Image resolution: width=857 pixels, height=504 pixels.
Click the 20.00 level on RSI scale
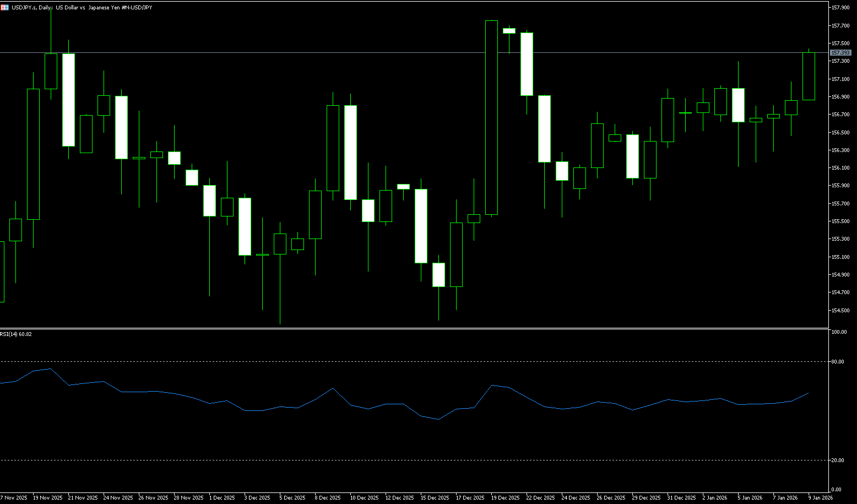[838, 460]
